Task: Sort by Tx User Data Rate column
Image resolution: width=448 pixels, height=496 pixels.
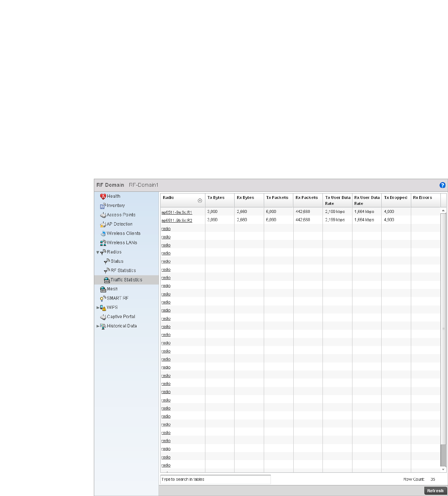Action: [337, 200]
